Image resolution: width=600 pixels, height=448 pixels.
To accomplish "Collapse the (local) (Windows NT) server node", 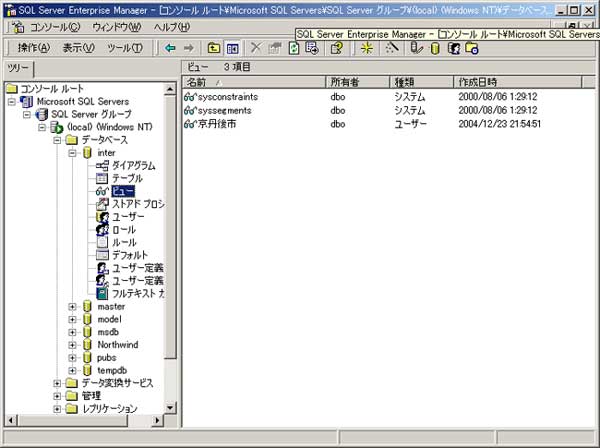I will pyautogui.click(x=42, y=127).
